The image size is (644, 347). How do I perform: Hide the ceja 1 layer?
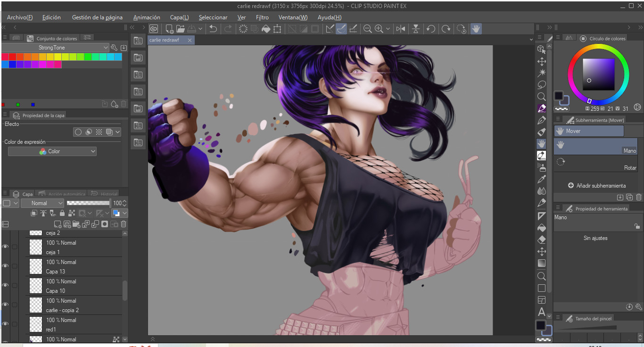[x=5, y=247]
